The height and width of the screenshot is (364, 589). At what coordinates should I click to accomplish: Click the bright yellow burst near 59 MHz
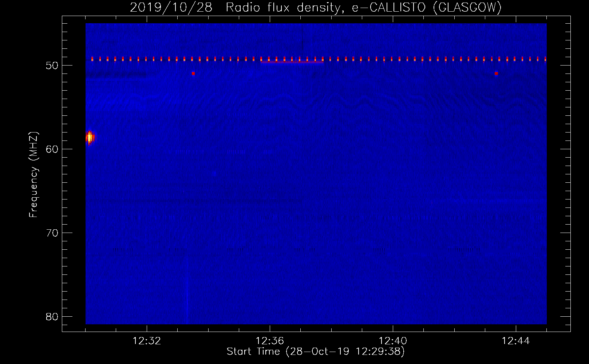click(90, 138)
